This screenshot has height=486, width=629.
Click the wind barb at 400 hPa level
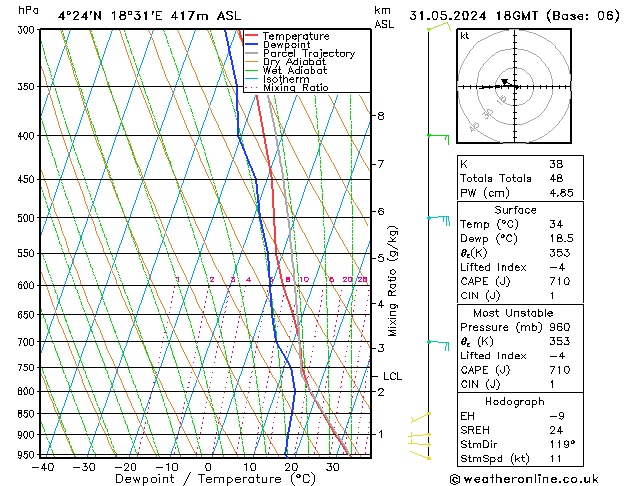(438, 139)
